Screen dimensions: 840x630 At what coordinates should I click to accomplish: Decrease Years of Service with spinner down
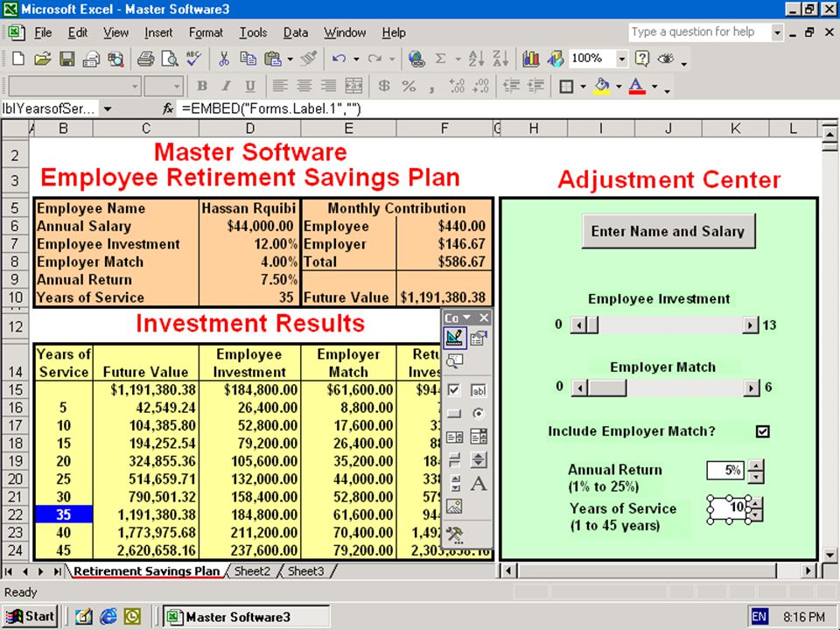(x=756, y=515)
